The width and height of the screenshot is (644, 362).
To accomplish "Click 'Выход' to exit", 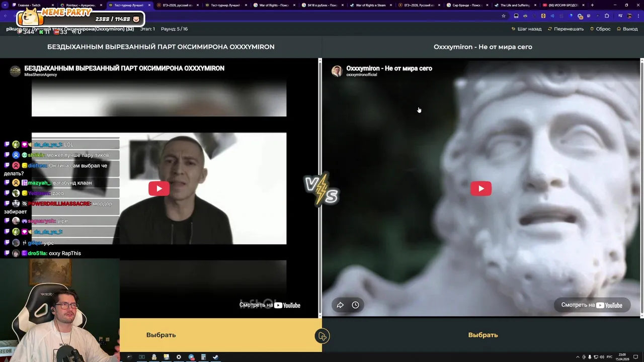I will coord(627,29).
